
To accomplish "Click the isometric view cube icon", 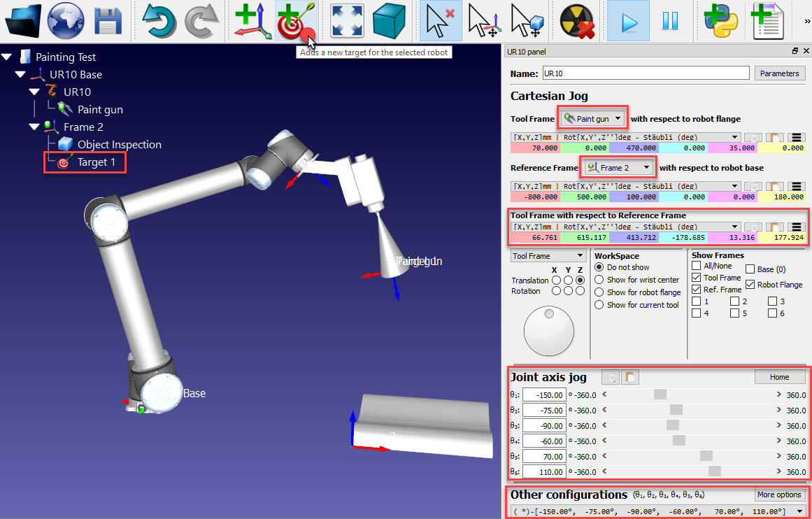I will click(389, 21).
